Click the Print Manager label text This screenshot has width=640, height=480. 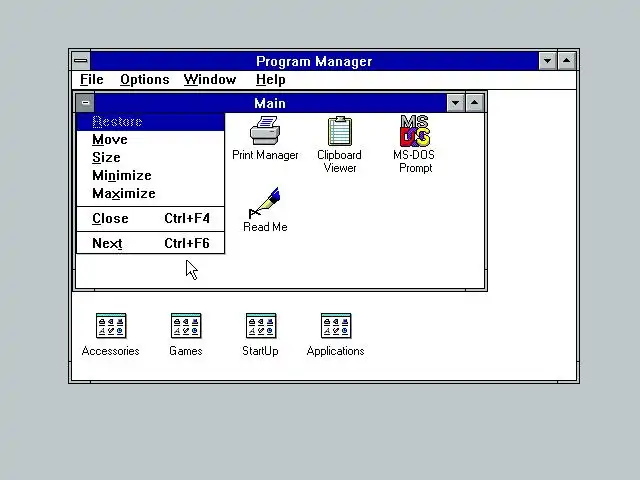(x=265, y=155)
